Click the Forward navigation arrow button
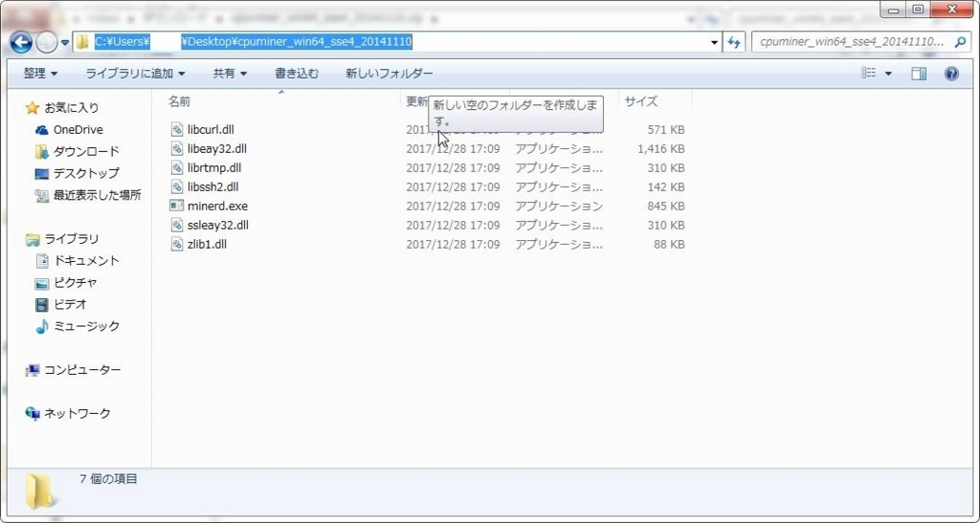The height and width of the screenshot is (523, 980). point(46,42)
